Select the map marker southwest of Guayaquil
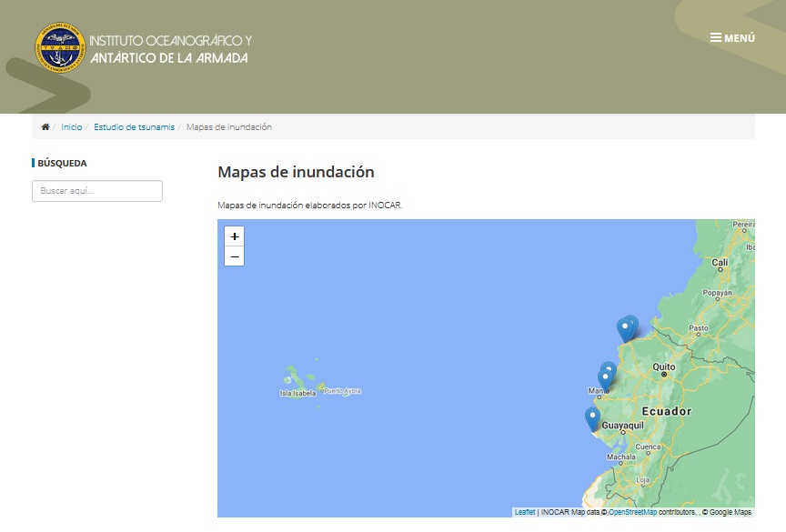The width and height of the screenshot is (786, 532). (x=592, y=417)
